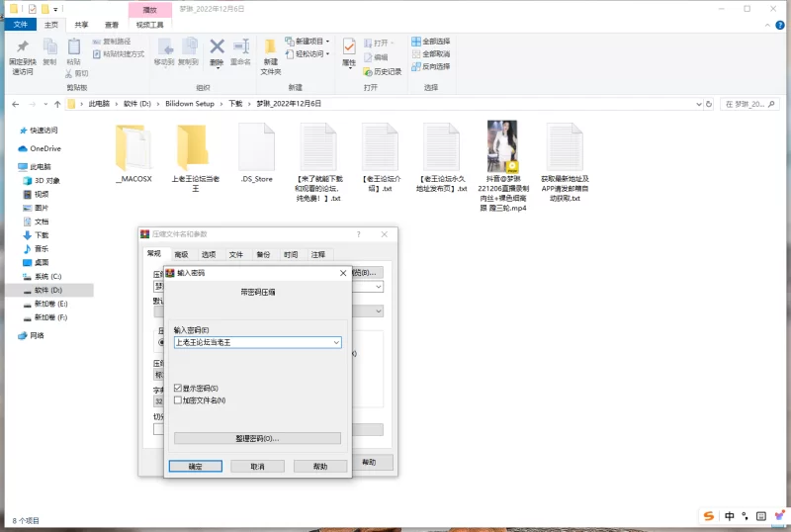Click the 整理密码(O)... button
Image resolution: width=791 pixels, height=532 pixels.
(x=257, y=438)
